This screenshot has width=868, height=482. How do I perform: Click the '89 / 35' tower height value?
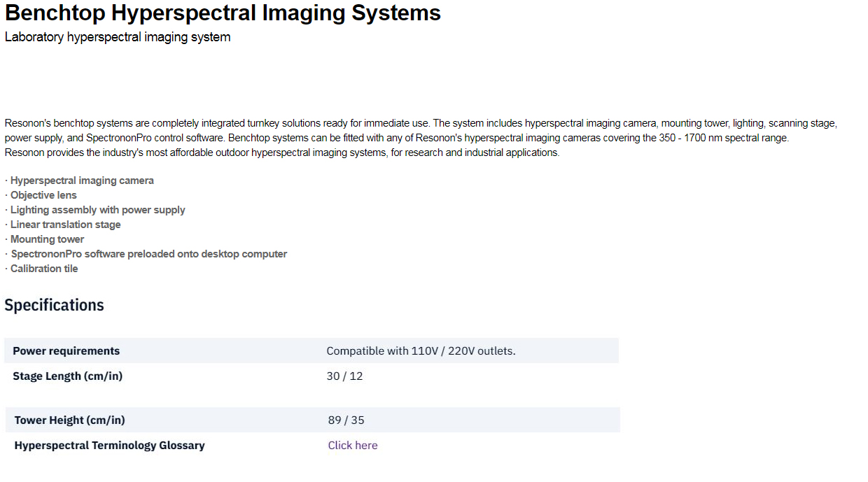(x=346, y=420)
